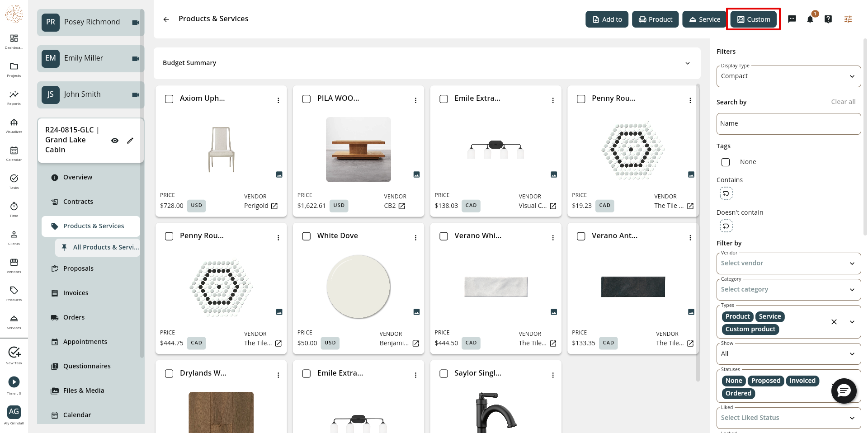This screenshot has height=433, width=868.
Task: Check the Saylor Singl... checkbox
Action: [444, 374]
